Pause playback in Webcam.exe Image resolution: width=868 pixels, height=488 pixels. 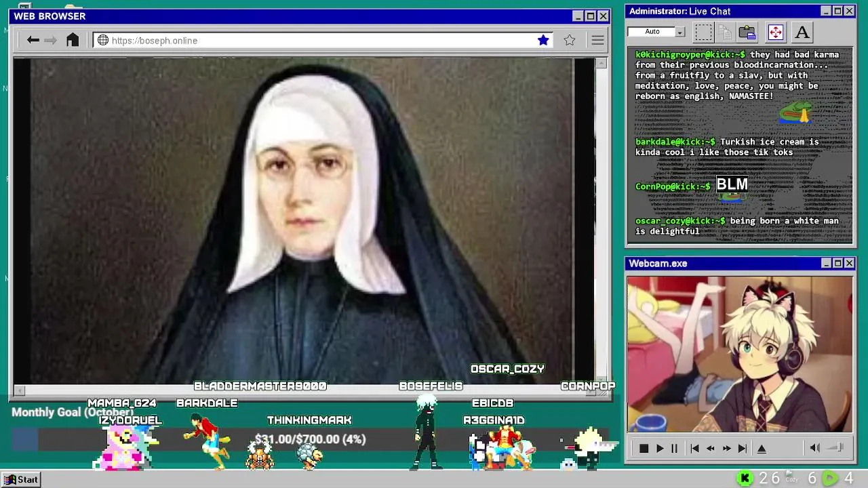click(x=674, y=448)
